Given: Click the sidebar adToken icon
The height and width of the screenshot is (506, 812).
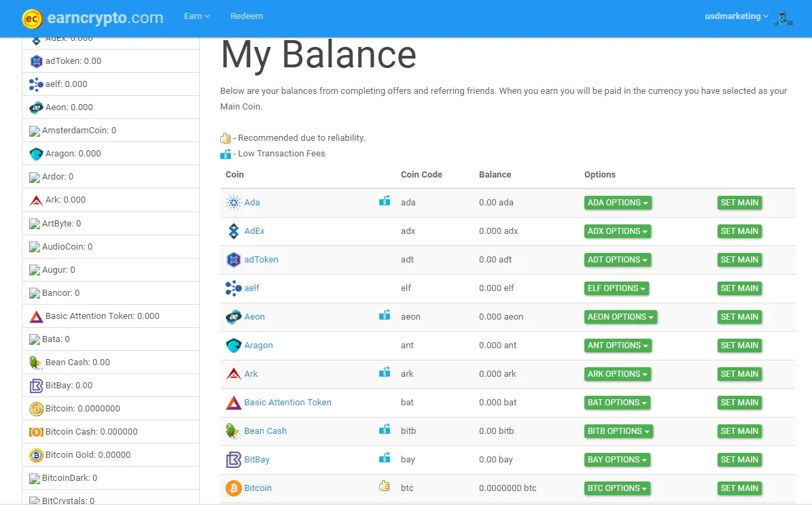Looking at the screenshot, I should point(36,61).
